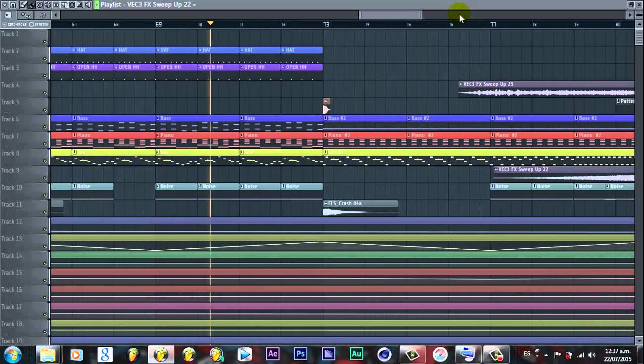Screen dimensions: 644x364
Task: Open menu of VEC3 FX Sweep Up 29 clip
Action: point(461,84)
